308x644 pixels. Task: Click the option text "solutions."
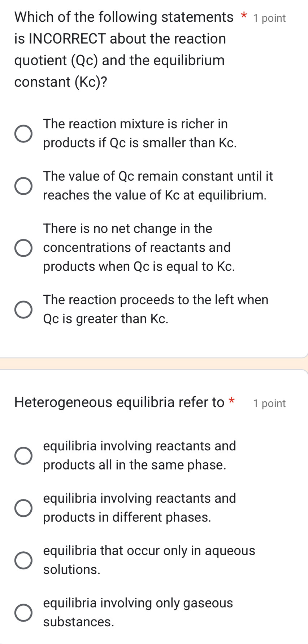point(71,570)
